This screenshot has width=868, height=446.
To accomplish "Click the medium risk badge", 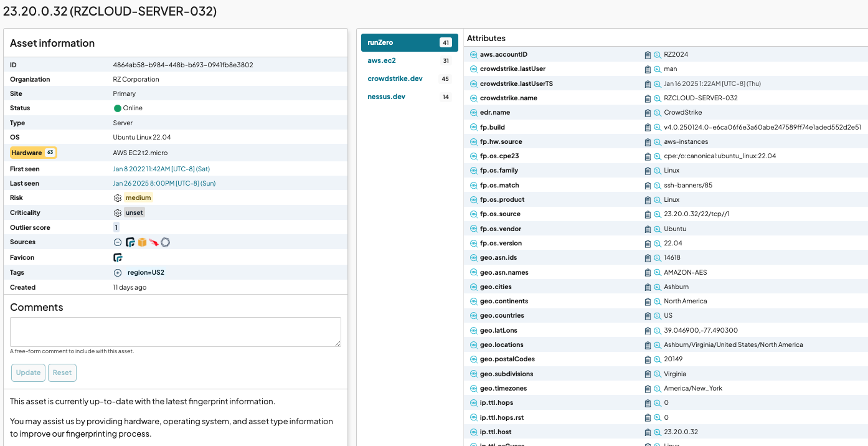I will coord(138,198).
